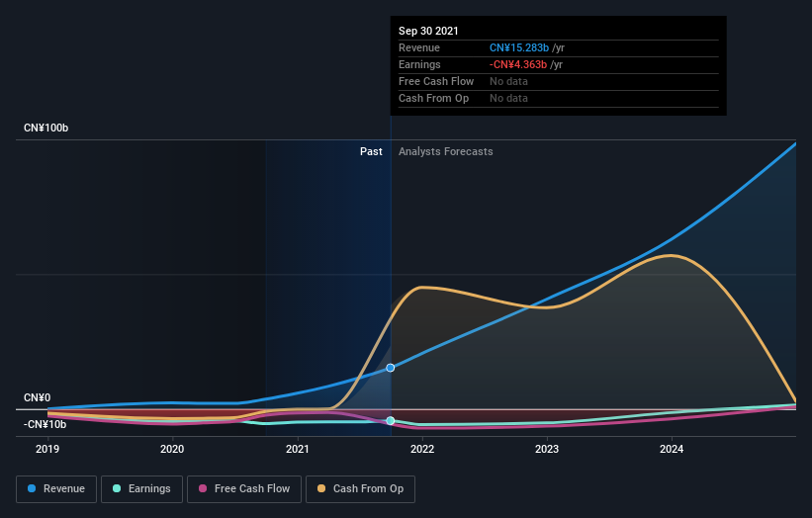This screenshot has height=518, width=812.
Task: Click the Sep 30 2021 tooltip date
Action: (x=428, y=31)
